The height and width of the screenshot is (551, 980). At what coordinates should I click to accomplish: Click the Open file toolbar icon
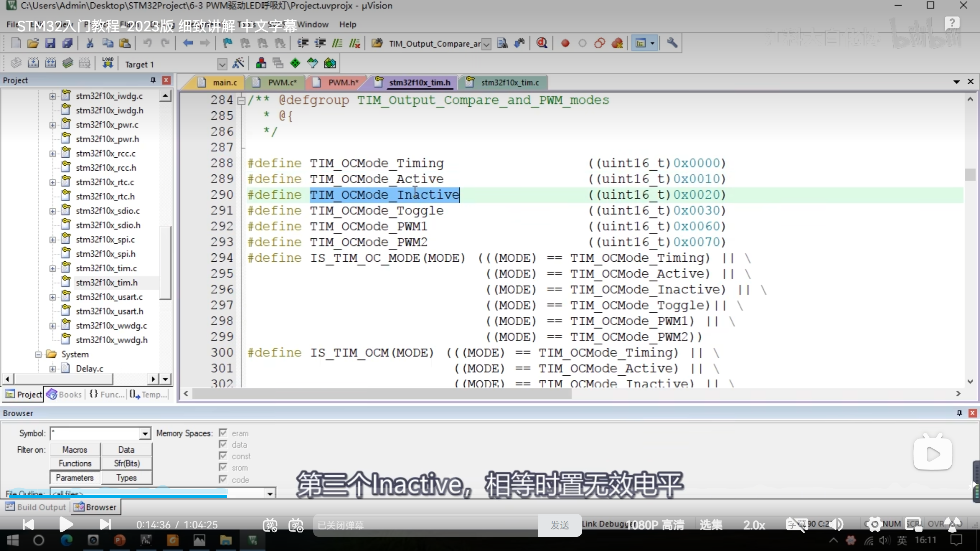tap(33, 43)
